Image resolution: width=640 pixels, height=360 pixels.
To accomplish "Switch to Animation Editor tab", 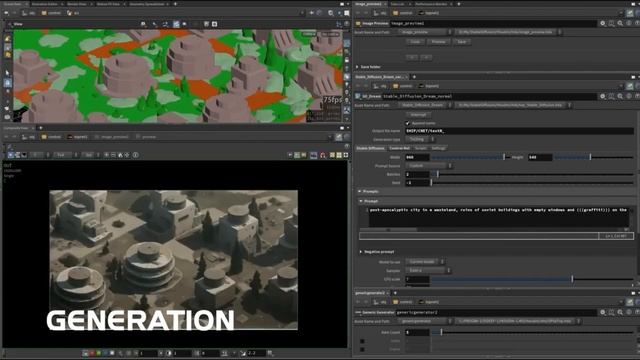I will click(45, 4).
